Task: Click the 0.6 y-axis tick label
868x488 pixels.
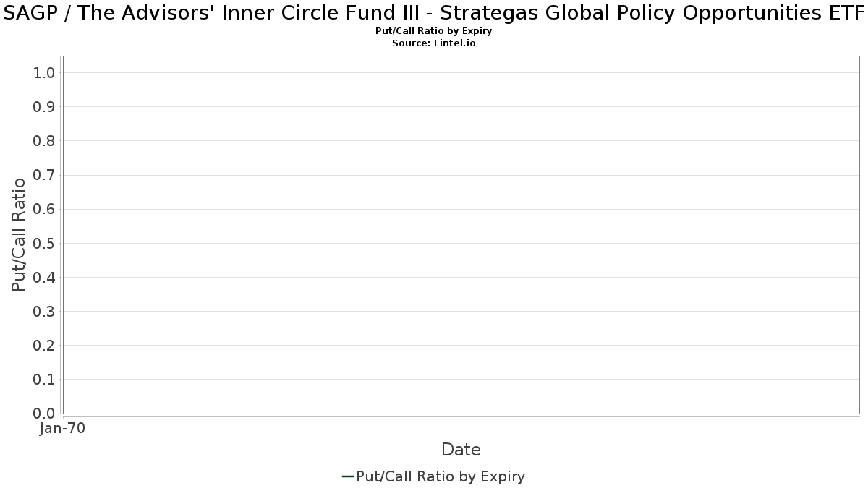Action: coord(45,209)
